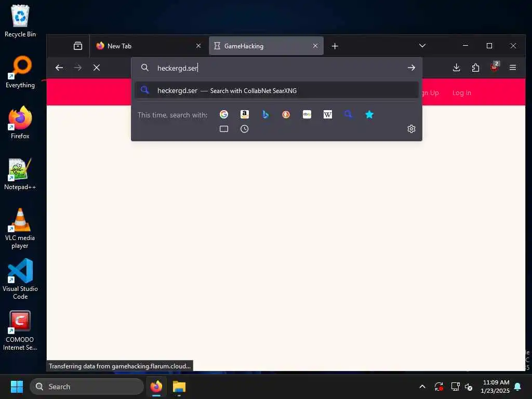Open the uBlock Origin extension icon

tap(495, 67)
